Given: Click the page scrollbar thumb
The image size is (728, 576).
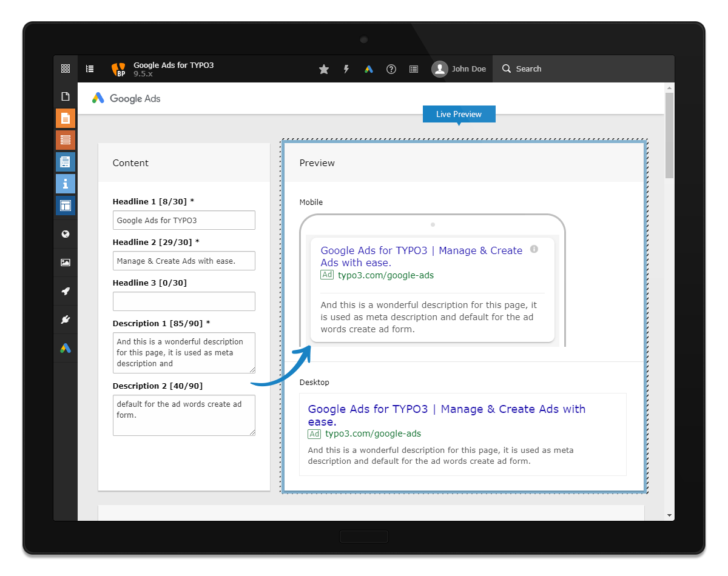Looking at the screenshot, I should point(669,135).
